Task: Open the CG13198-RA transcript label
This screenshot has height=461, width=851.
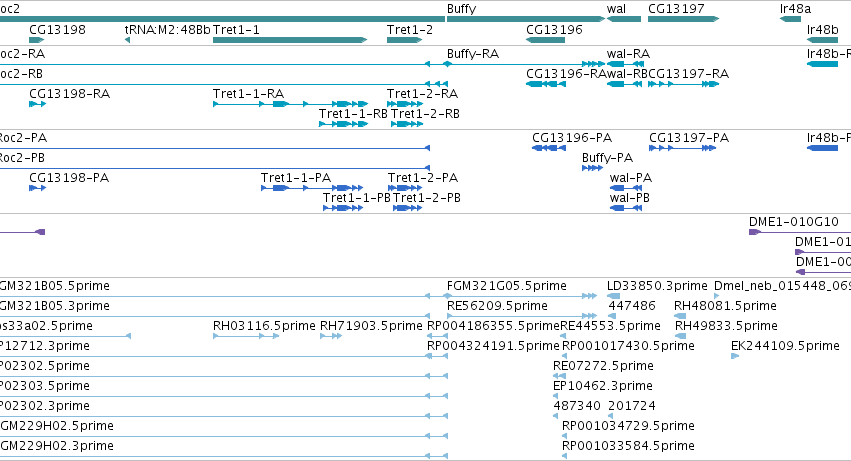Action: (69, 94)
